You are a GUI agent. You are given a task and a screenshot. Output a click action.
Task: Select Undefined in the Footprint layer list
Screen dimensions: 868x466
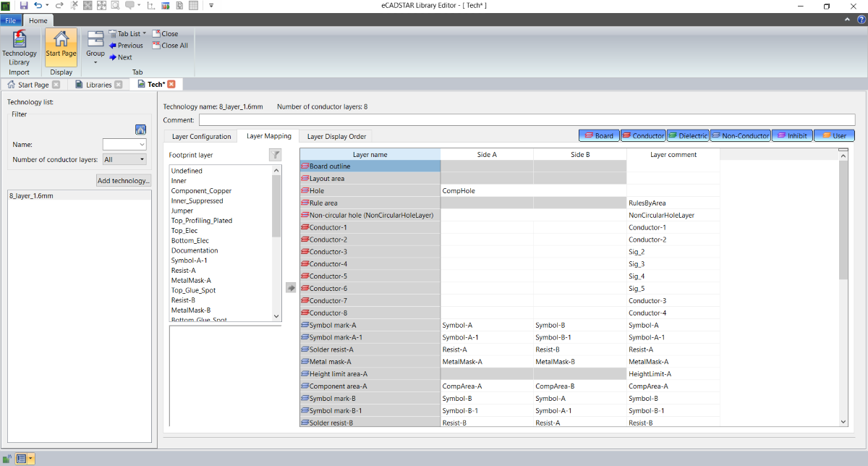pyautogui.click(x=221, y=171)
